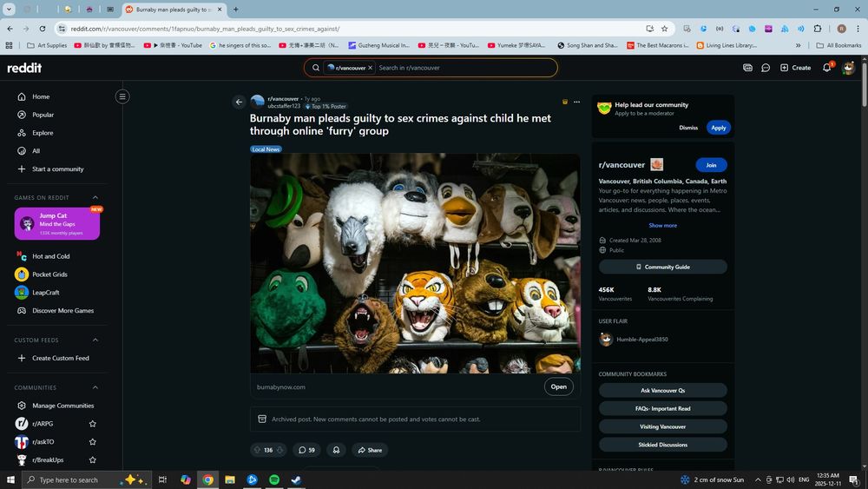
Task: Click the burnabynow.com link
Action: pos(280,387)
